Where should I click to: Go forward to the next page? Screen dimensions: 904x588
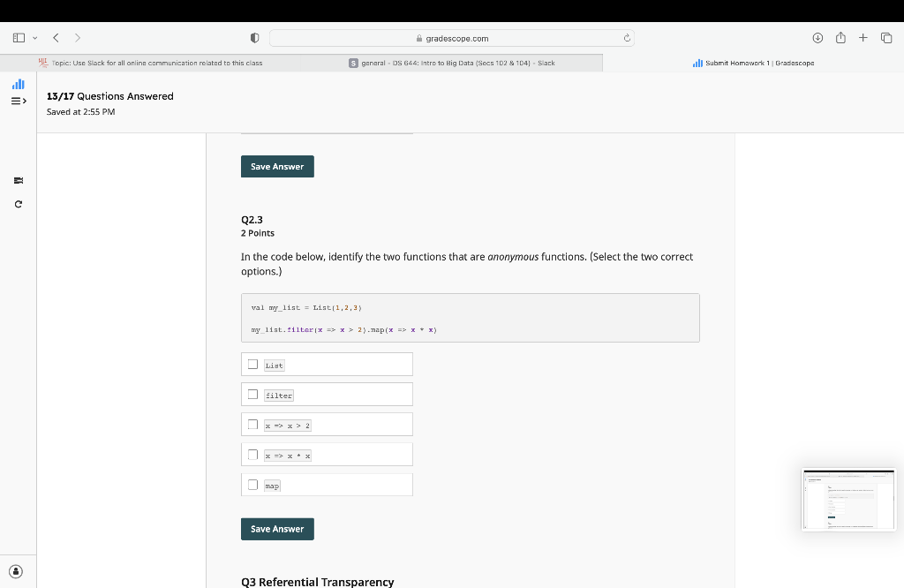[78, 38]
